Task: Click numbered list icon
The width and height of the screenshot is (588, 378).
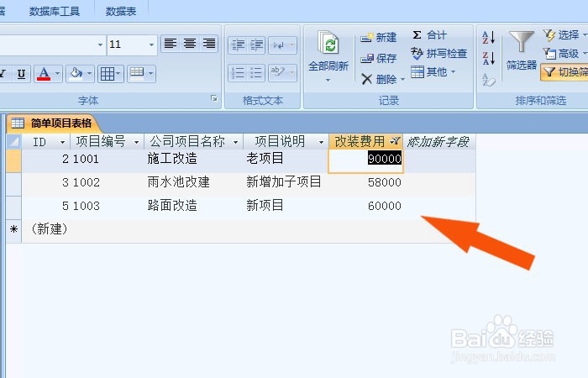Action: coord(238,73)
